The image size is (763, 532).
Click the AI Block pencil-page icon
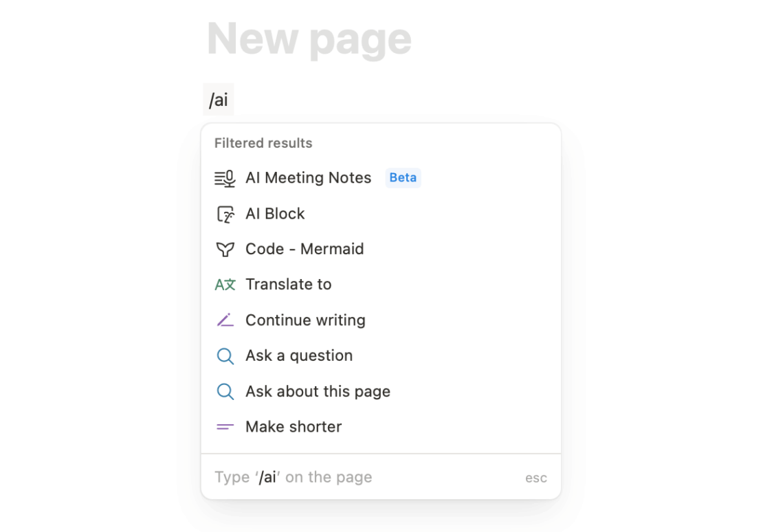pyautogui.click(x=225, y=214)
